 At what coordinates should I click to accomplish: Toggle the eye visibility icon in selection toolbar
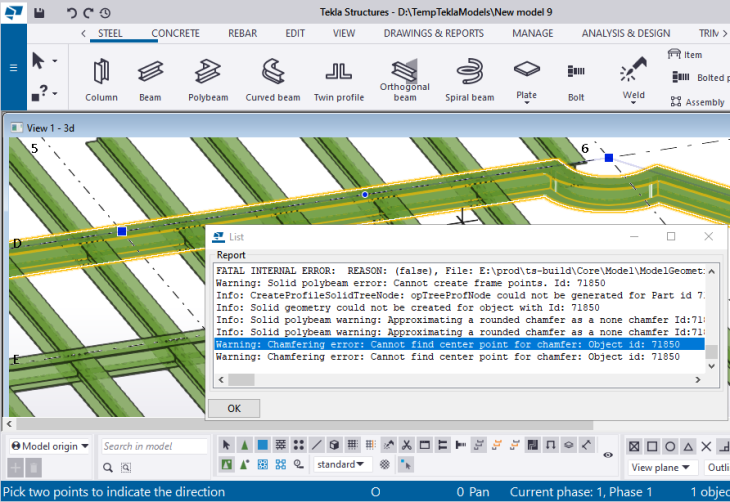point(608,455)
